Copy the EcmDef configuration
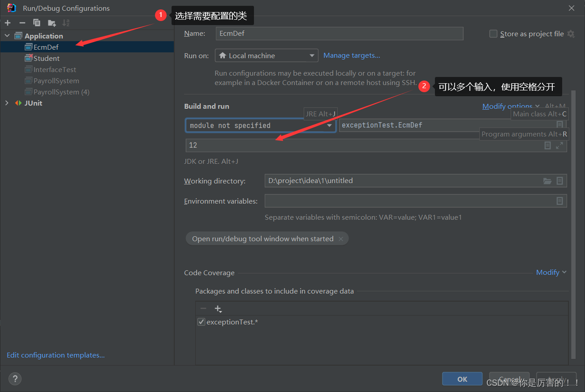Screen dimensions: 585x392 coord(36,22)
